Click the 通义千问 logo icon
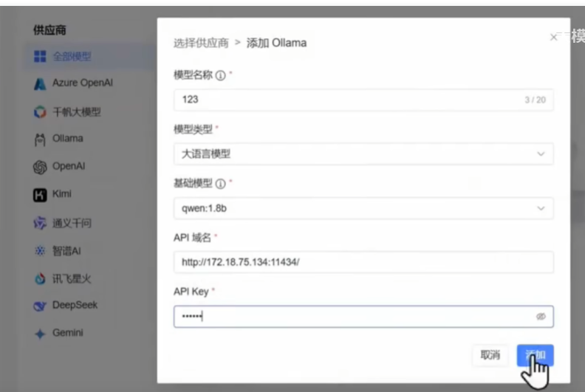 (x=40, y=223)
